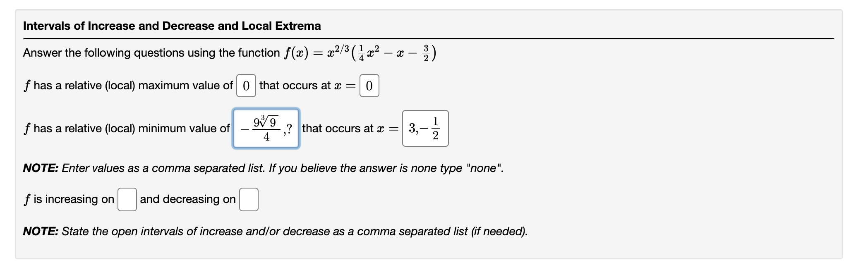Click the phrase f is increasing on
The width and height of the screenshot is (868, 277).
pyautogui.click(x=69, y=199)
